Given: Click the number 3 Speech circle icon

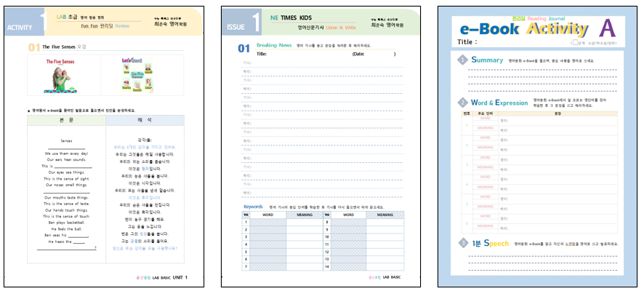Looking at the screenshot, I should click(x=463, y=243).
